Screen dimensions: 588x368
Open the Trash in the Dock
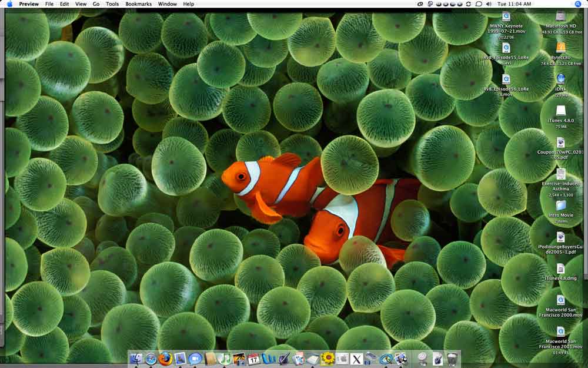[452, 359]
